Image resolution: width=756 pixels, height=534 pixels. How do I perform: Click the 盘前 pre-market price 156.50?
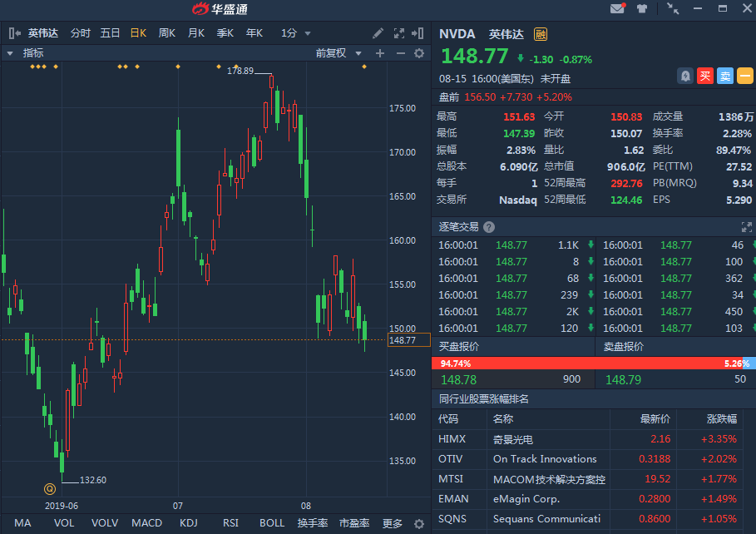click(x=480, y=97)
